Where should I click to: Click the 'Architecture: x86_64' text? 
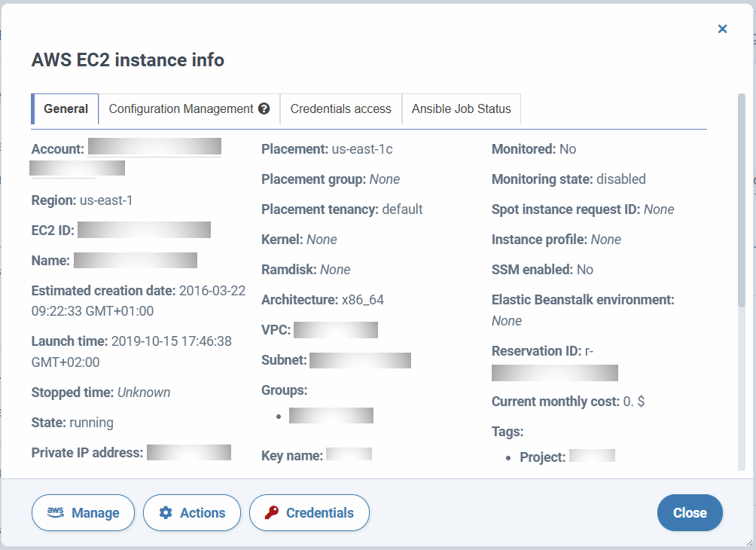point(322,300)
